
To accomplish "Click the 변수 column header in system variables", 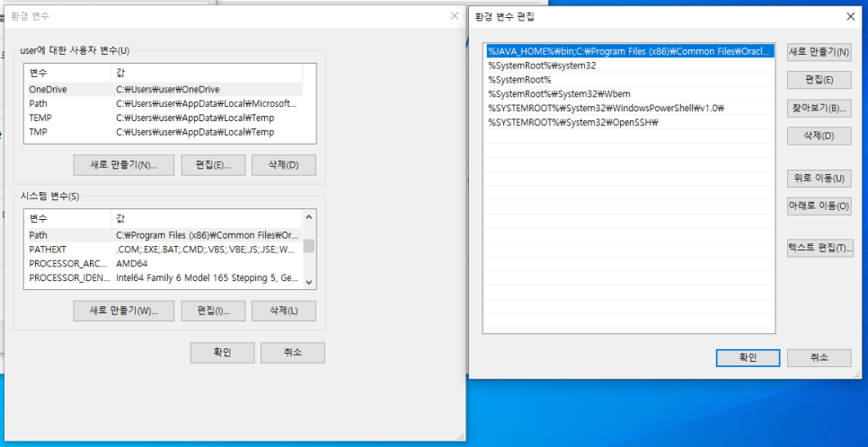I will click(x=68, y=218).
